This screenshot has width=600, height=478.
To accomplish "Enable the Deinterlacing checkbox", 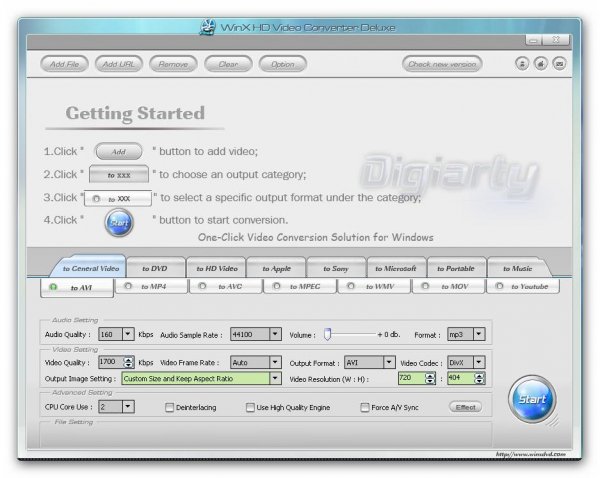I will [x=169, y=407].
